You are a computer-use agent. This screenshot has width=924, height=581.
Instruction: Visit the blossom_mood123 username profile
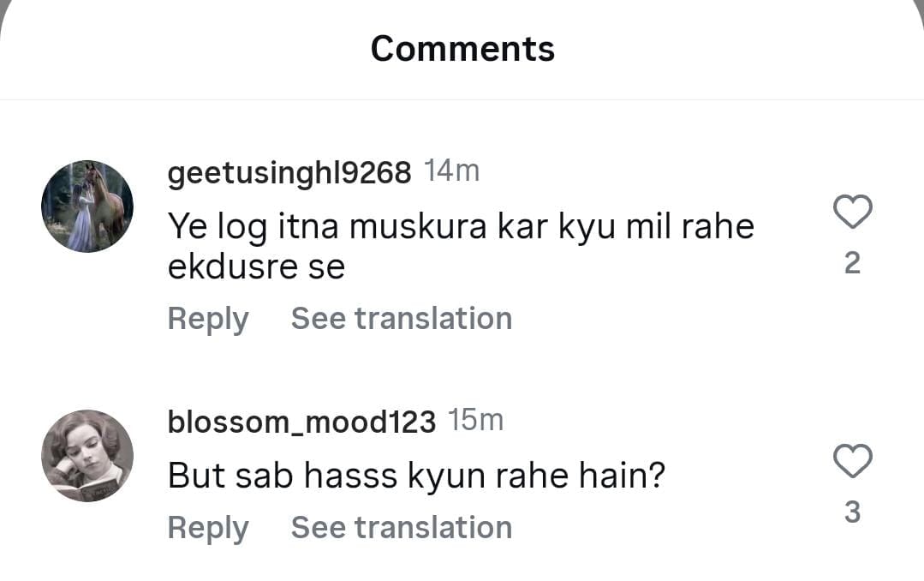[x=301, y=422]
